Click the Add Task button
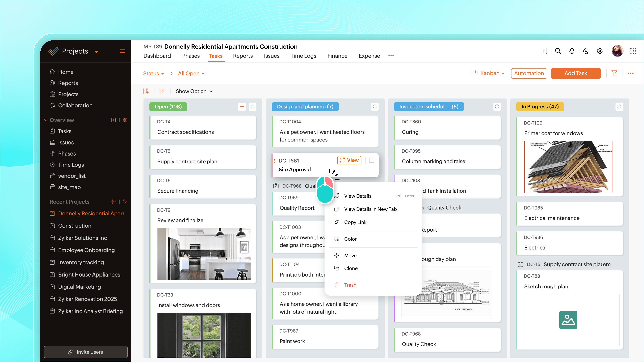The height and width of the screenshot is (362, 644). 576,73
